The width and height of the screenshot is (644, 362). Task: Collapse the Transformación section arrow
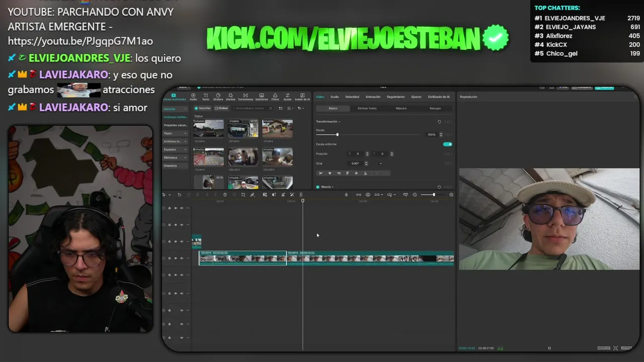(x=339, y=122)
